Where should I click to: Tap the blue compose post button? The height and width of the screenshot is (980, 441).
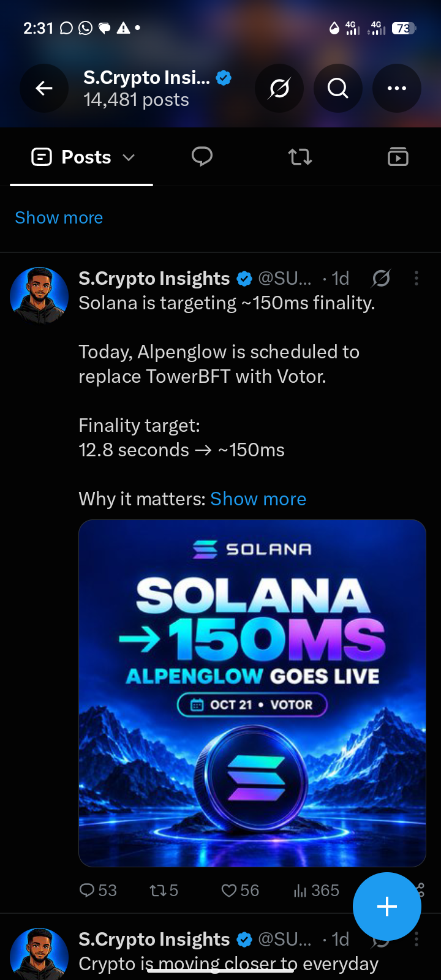[x=387, y=907]
